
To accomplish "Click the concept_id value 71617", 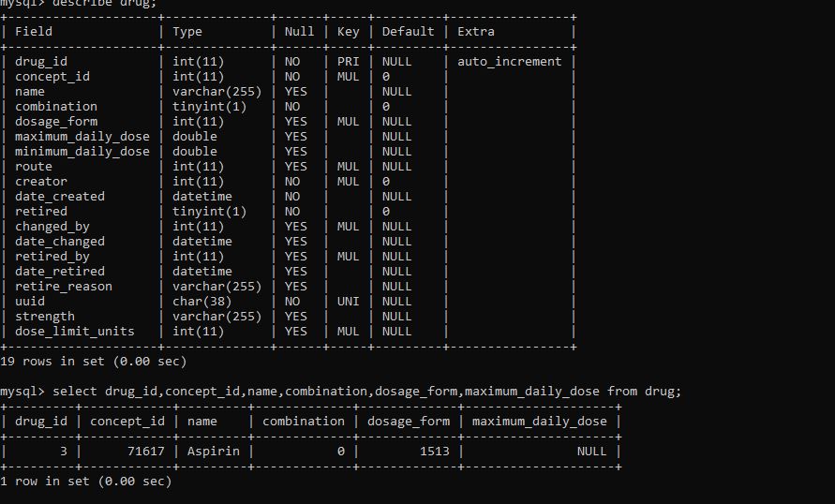I will [146, 452].
